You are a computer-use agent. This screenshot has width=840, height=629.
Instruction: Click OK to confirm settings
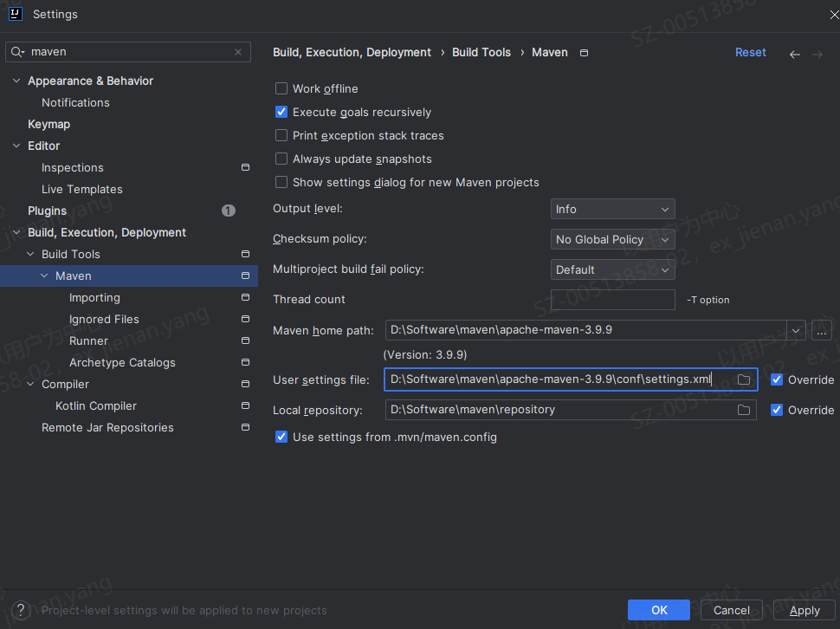pyautogui.click(x=659, y=610)
